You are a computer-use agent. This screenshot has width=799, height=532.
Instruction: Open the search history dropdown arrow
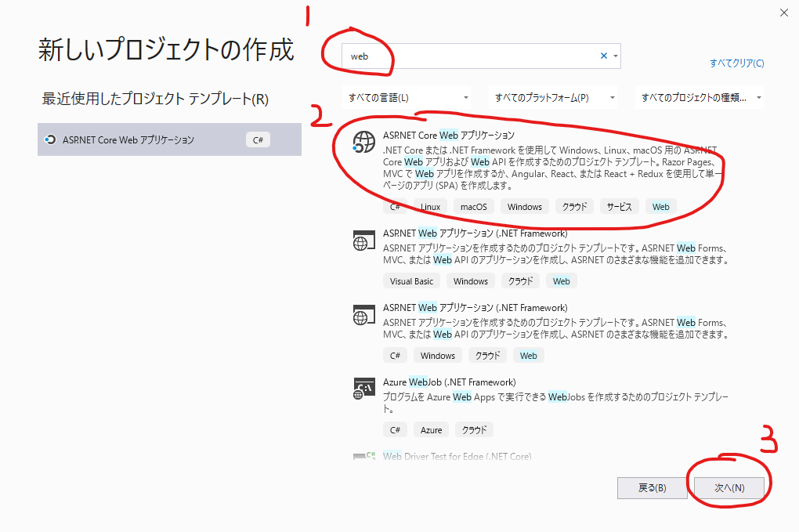616,56
